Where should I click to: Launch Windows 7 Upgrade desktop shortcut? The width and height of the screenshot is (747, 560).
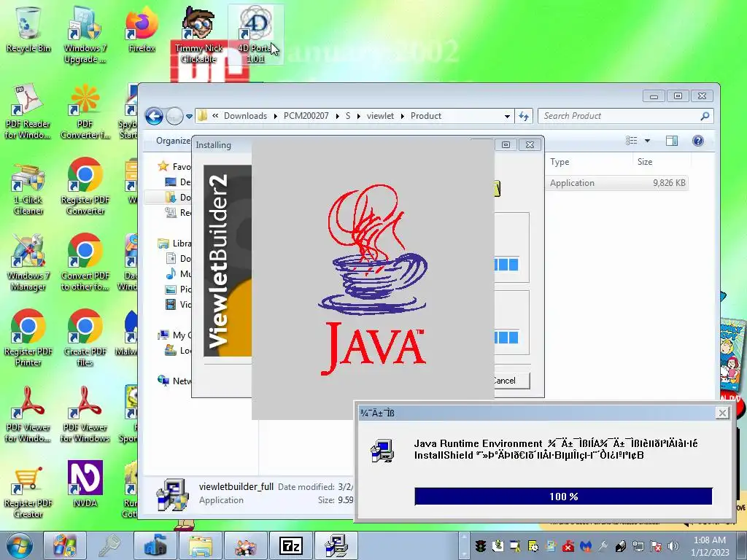85,35
